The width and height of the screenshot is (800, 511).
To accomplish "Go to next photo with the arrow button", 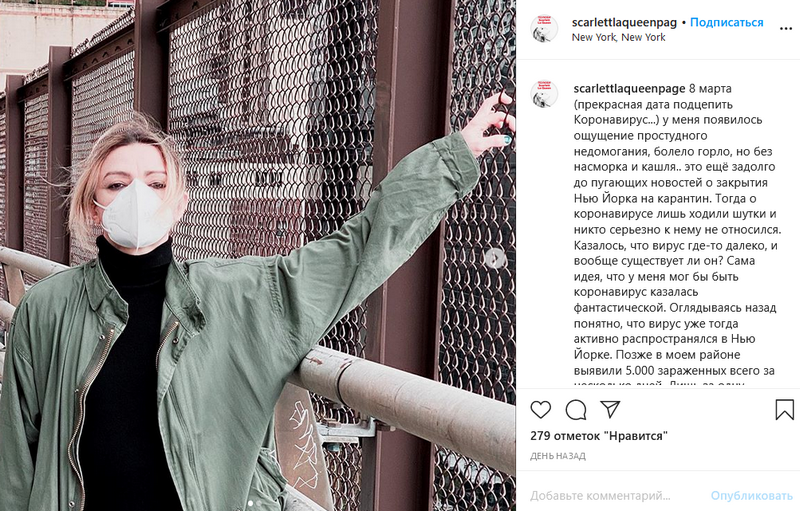I will pyautogui.click(x=495, y=259).
